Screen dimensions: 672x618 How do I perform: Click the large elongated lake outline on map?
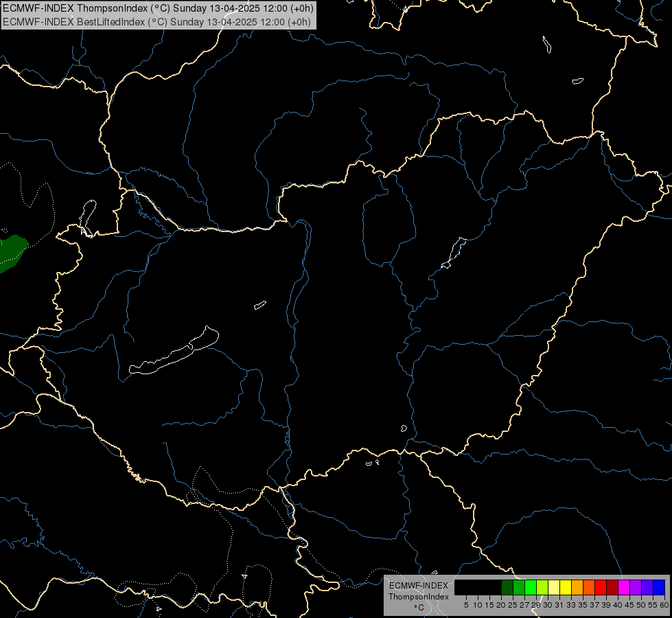[174, 351]
